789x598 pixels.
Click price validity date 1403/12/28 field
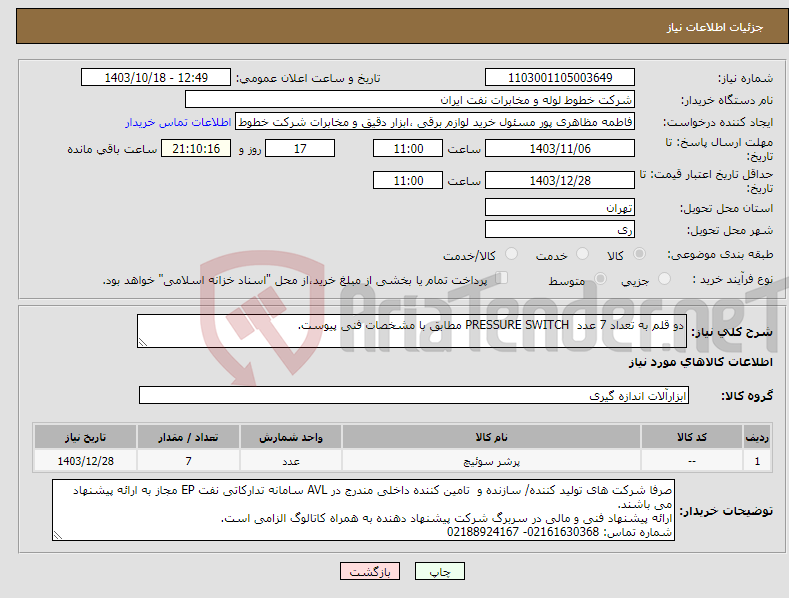coord(560,180)
